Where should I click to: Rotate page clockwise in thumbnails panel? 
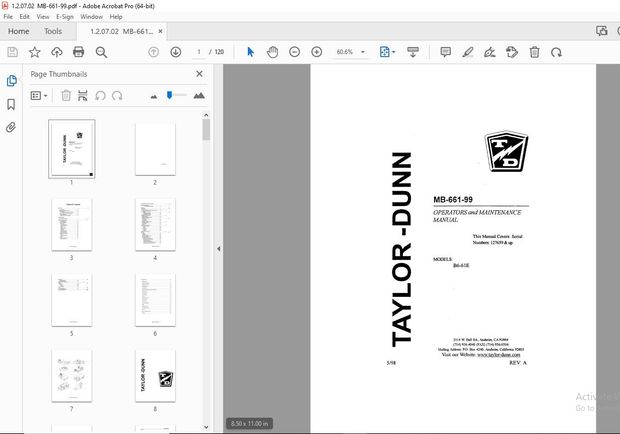pyautogui.click(x=117, y=96)
